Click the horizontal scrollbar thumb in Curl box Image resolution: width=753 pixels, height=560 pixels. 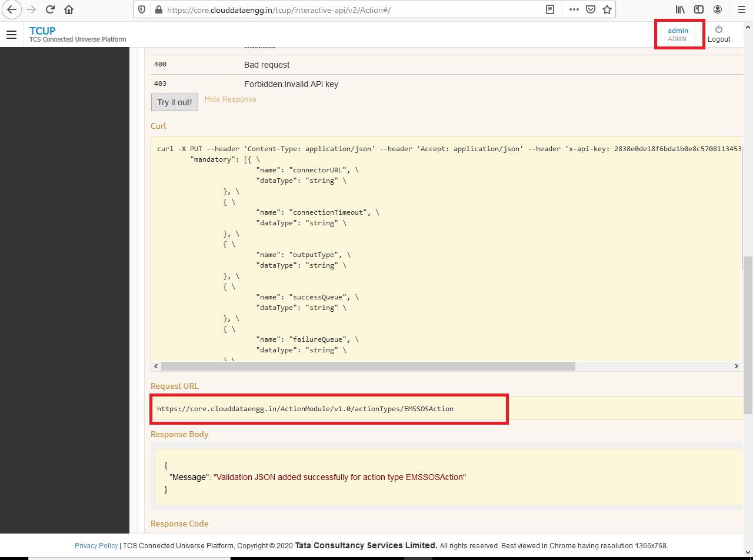point(368,366)
